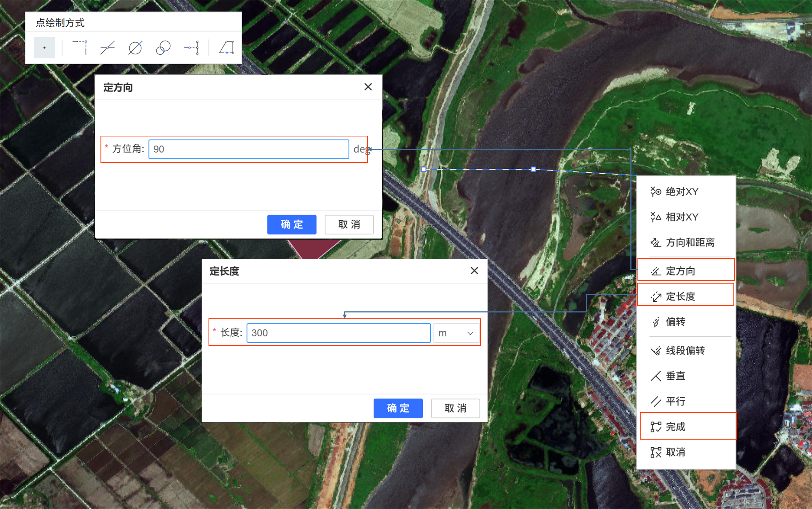Click the 绝对XY menu icon
The image size is (812, 509).
[x=655, y=192]
